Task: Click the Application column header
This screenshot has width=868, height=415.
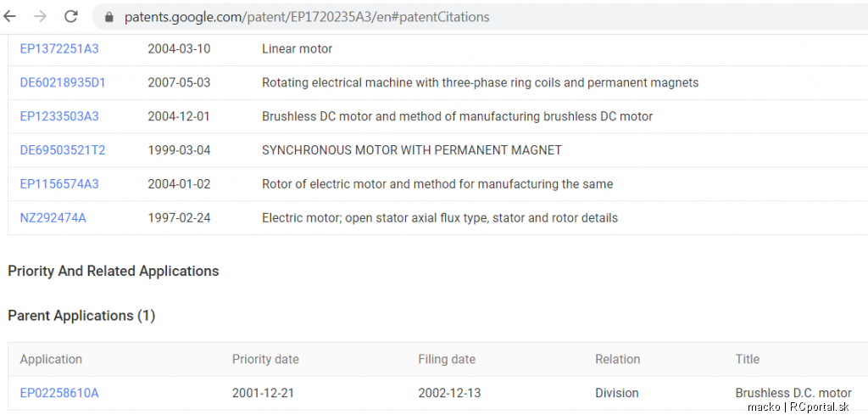Action: 51,359
